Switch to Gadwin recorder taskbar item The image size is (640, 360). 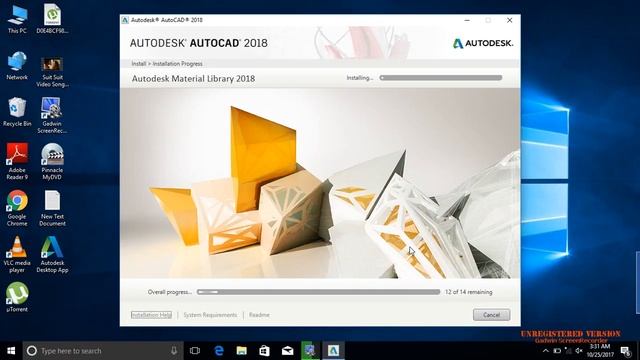point(310,351)
